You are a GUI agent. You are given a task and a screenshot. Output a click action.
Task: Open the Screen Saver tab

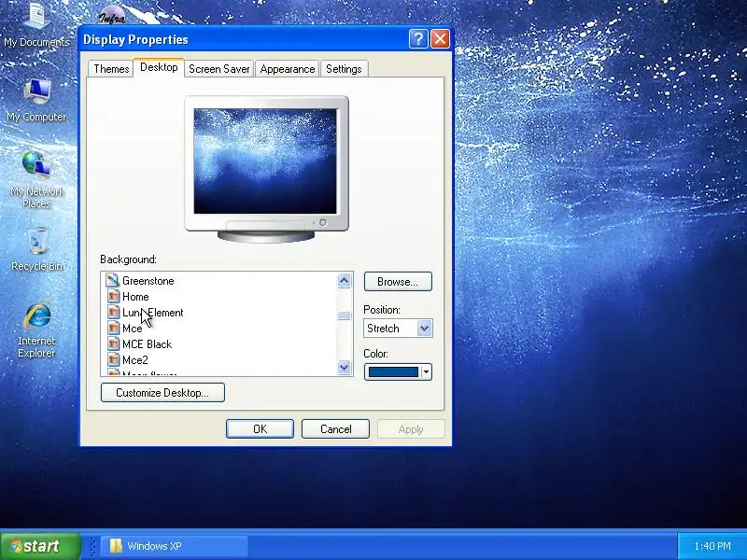[x=219, y=69]
